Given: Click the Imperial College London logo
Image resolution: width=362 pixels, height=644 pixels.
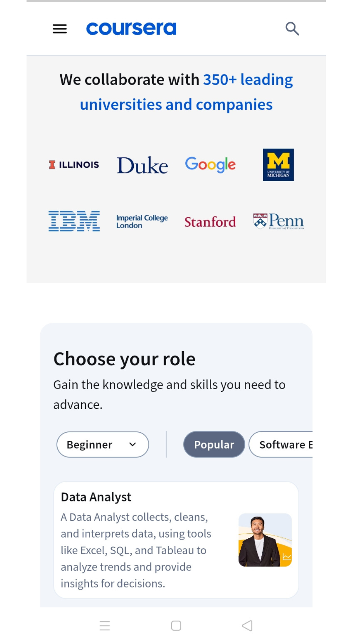Looking at the screenshot, I should 142,221.
